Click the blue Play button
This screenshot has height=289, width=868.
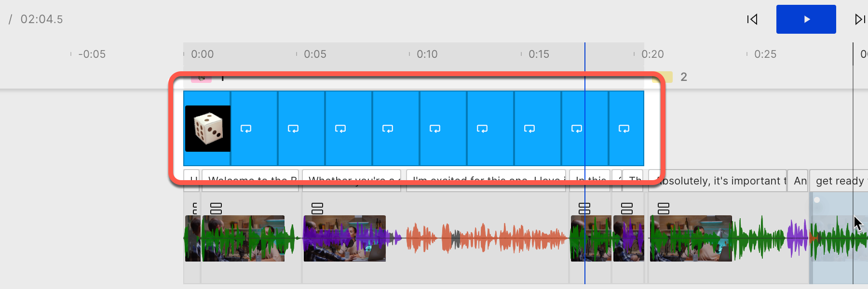coord(806,19)
